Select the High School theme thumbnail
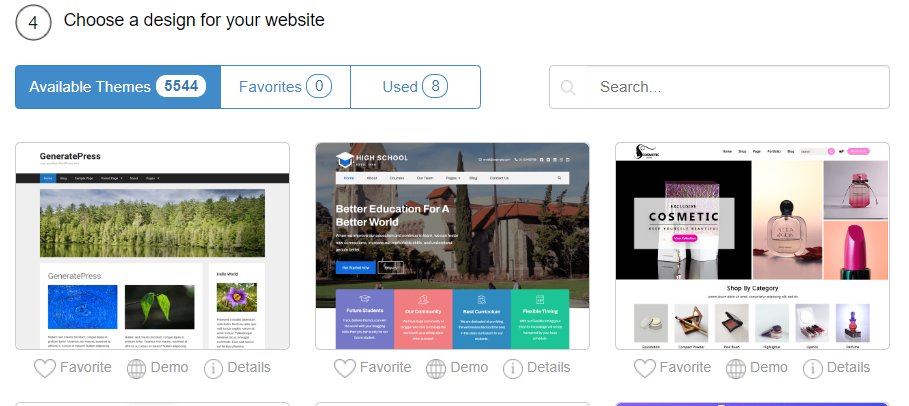The width and height of the screenshot is (909, 406). pyautogui.click(x=452, y=246)
